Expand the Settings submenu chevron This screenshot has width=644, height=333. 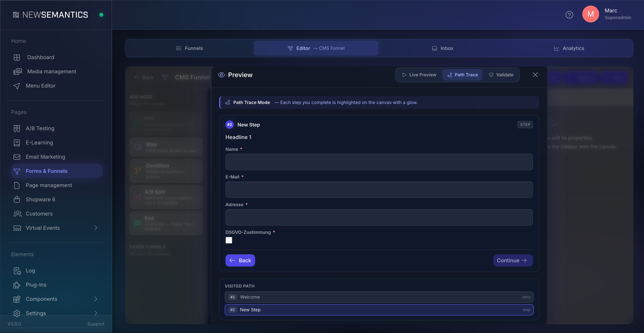[96, 313]
